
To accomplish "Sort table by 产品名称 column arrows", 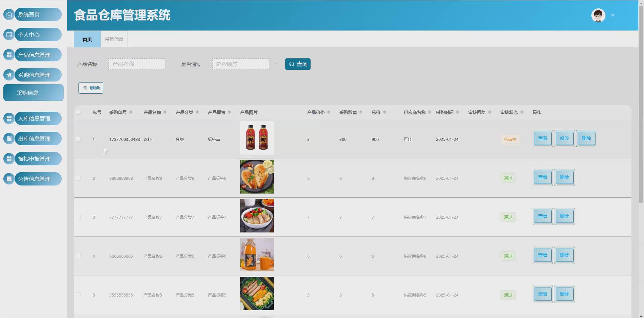I will tap(165, 112).
